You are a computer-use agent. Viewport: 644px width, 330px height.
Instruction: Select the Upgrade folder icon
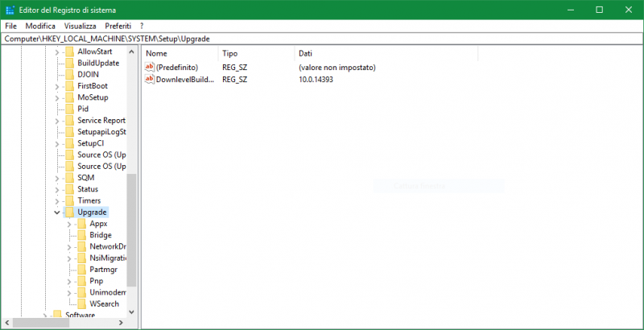click(70, 212)
